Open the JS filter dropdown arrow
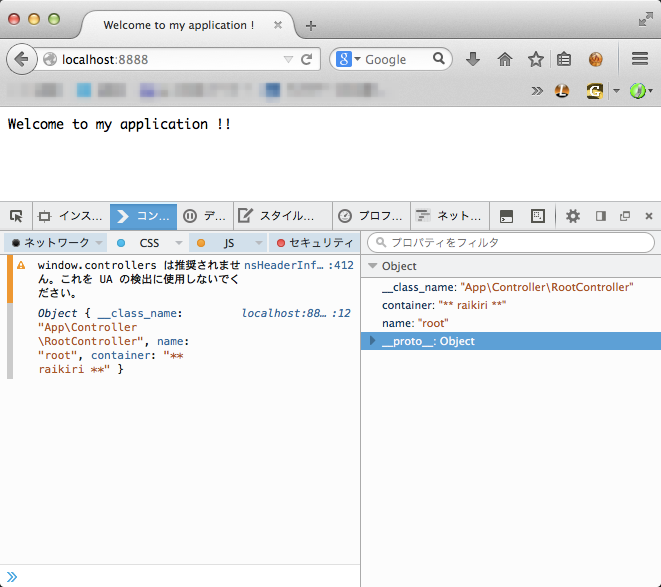The height and width of the screenshot is (587, 661). [x=259, y=243]
